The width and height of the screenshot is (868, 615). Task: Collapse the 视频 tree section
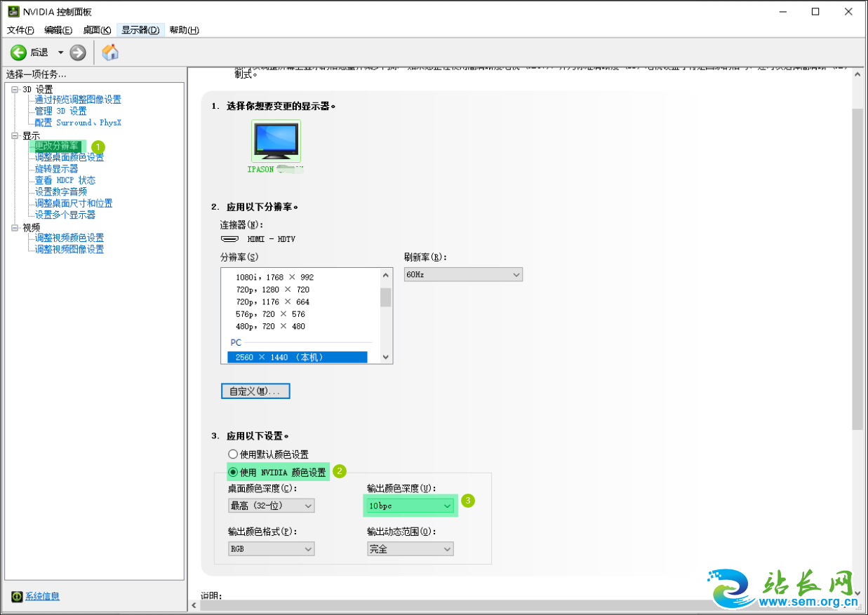(15, 226)
